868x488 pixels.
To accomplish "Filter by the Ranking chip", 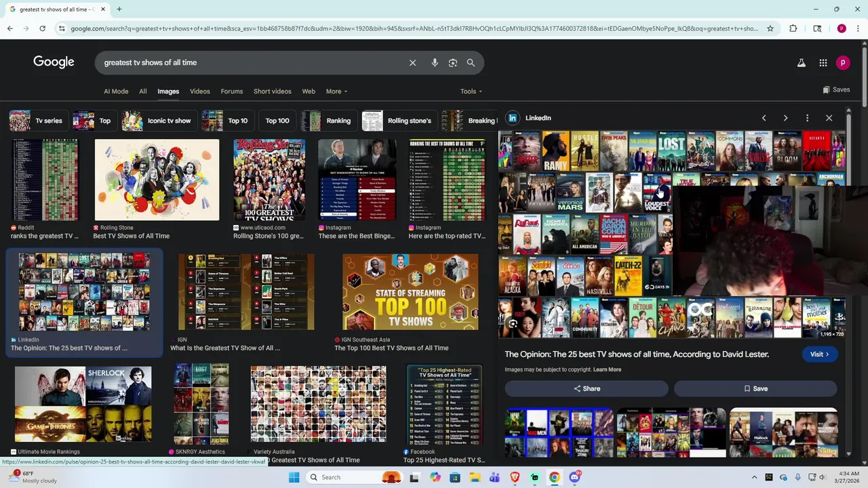I will 328,121.
